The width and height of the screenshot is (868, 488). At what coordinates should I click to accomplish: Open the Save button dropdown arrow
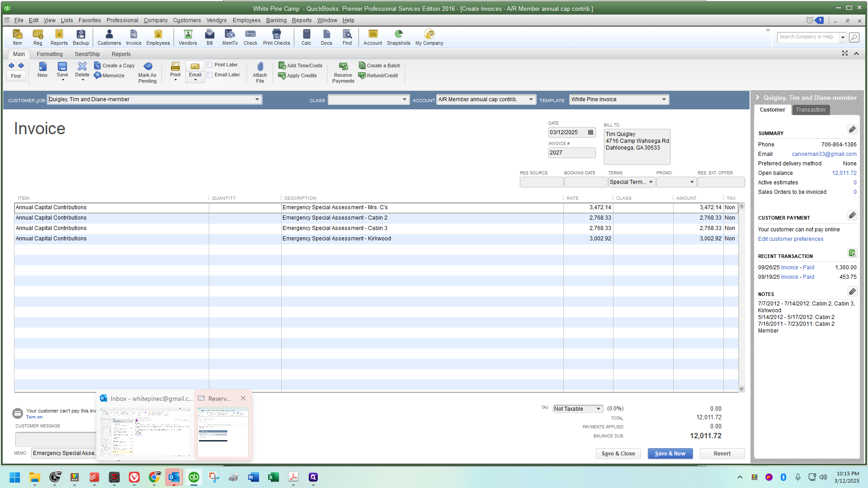[x=63, y=80]
